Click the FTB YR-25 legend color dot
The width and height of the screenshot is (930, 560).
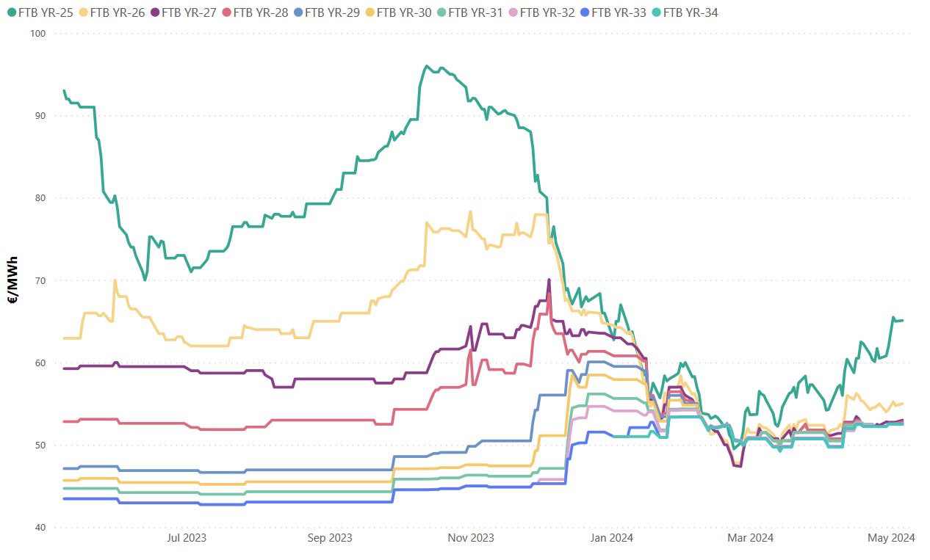pyautogui.click(x=11, y=12)
